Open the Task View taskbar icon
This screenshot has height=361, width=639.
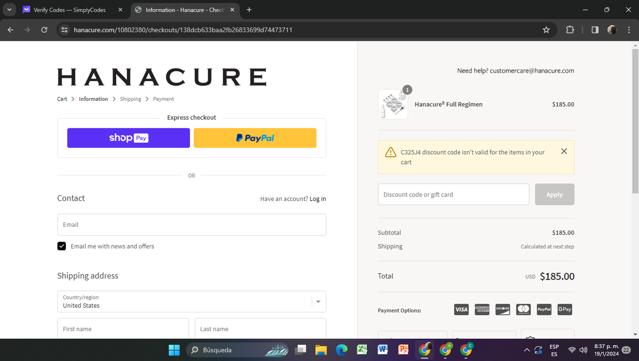coord(301,350)
